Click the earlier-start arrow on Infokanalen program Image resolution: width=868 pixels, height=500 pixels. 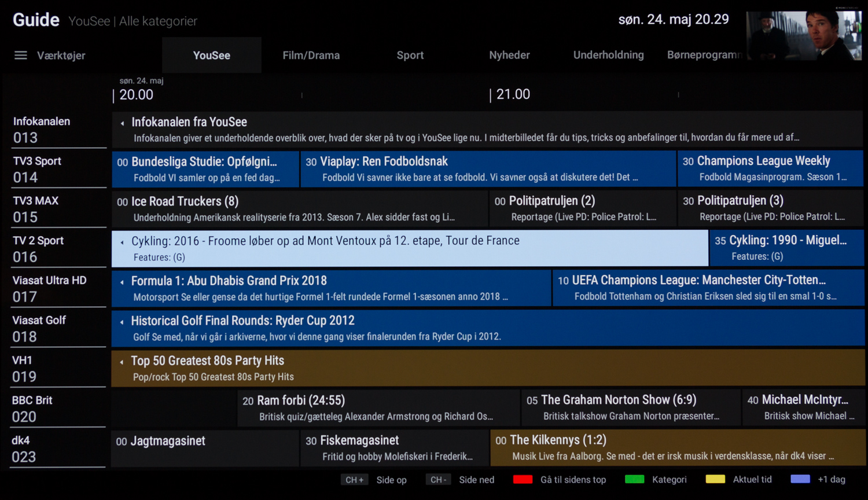click(x=122, y=123)
